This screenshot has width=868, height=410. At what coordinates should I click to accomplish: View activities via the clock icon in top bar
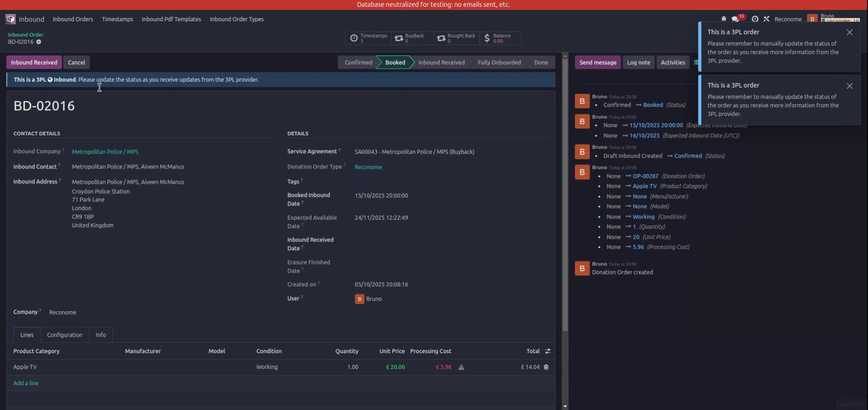pyautogui.click(x=755, y=19)
